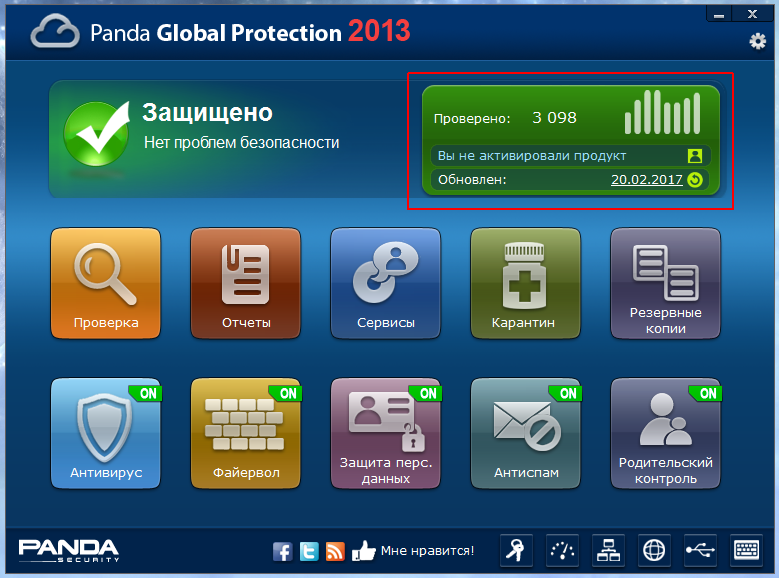Click the scan activity bar graph
The height and width of the screenshot is (578, 779).
662,112
